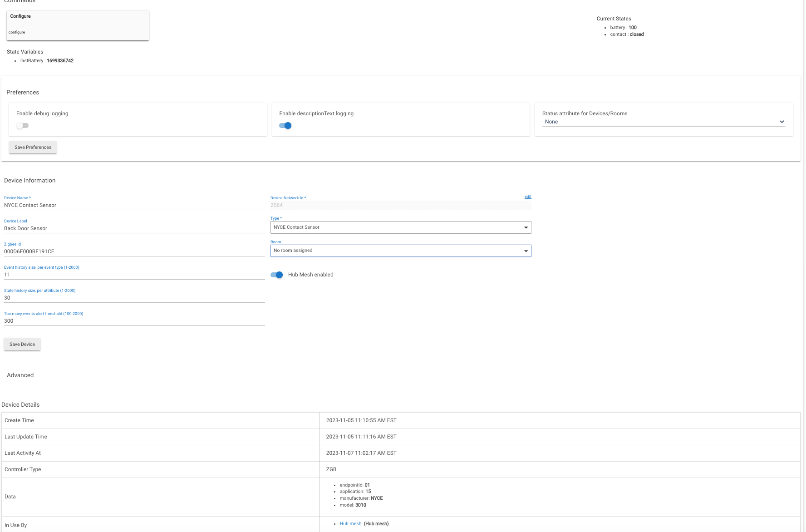Viewport: 806px width, 532px height.
Task: Click the Device Details heading
Action: coord(20,405)
